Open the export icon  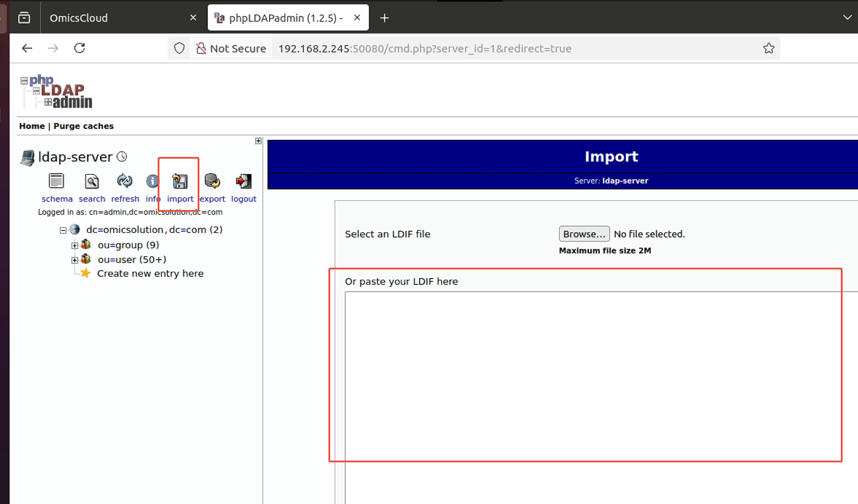point(212,182)
